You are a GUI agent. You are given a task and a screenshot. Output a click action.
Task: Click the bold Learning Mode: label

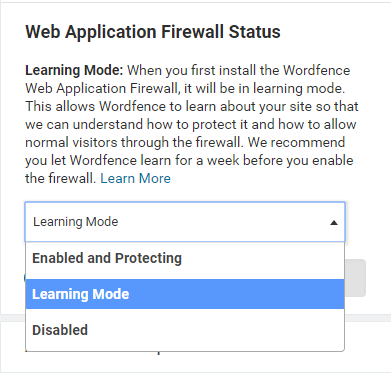coord(74,71)
